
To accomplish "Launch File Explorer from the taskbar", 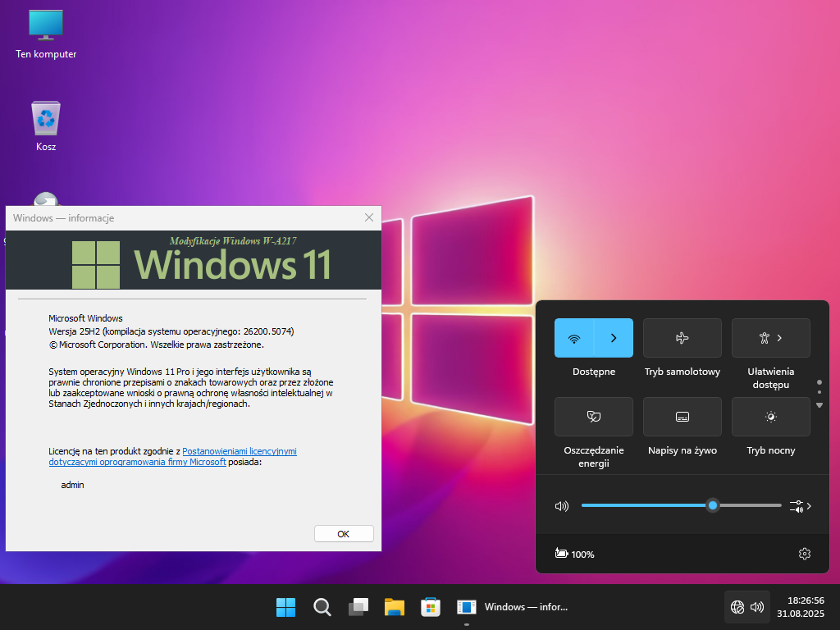I will coord(395,607).
